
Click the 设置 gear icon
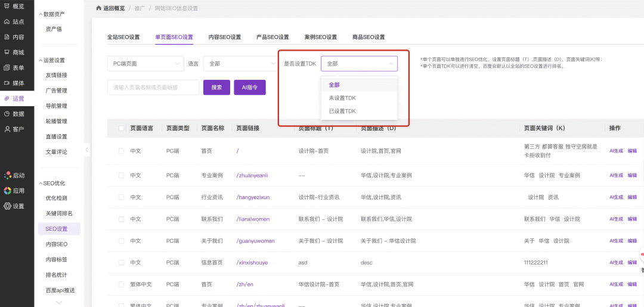[7, 206]
